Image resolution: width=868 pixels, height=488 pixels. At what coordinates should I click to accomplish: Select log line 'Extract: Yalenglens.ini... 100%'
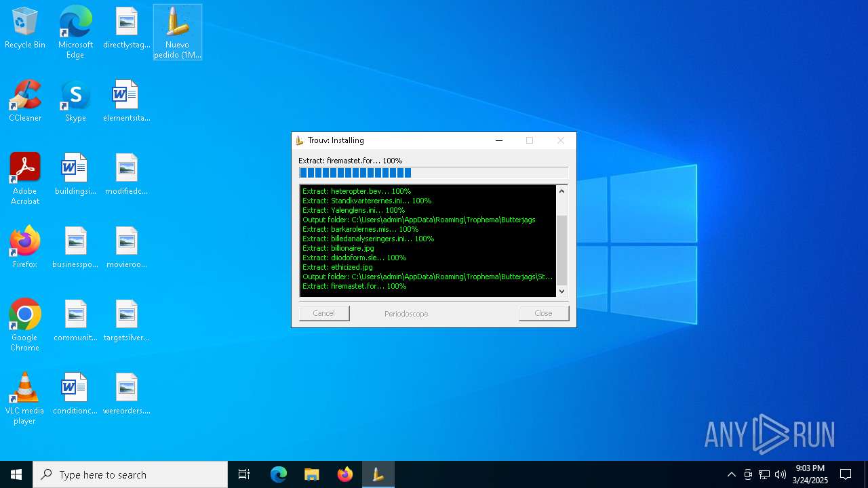click(x=353, y=210)
